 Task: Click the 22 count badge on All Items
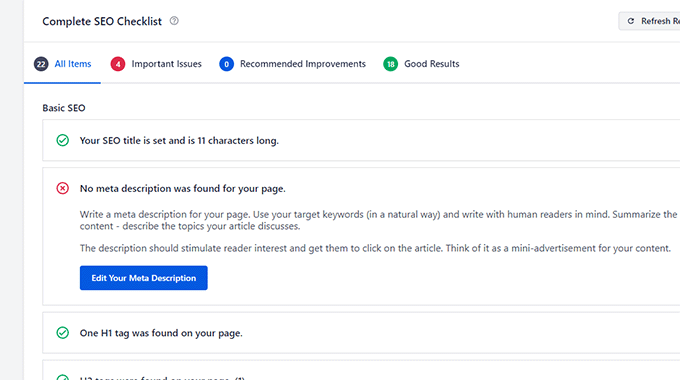pos(41,64)
